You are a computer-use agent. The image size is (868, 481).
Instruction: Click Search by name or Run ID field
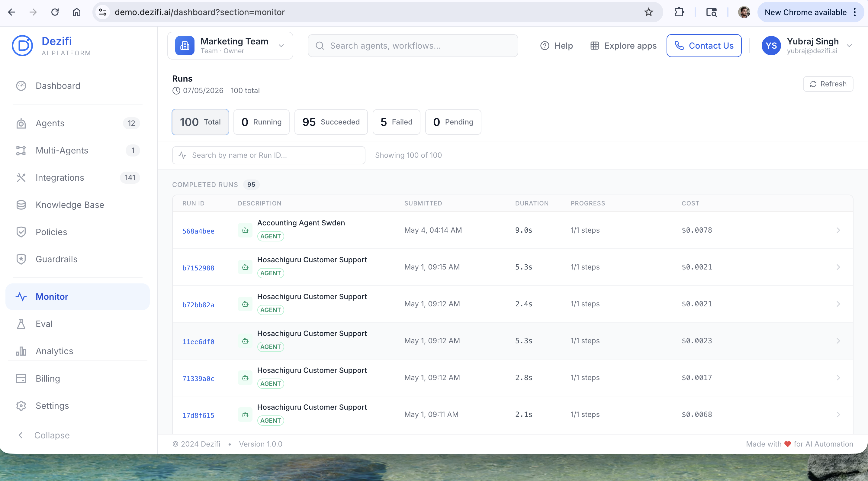268,155
